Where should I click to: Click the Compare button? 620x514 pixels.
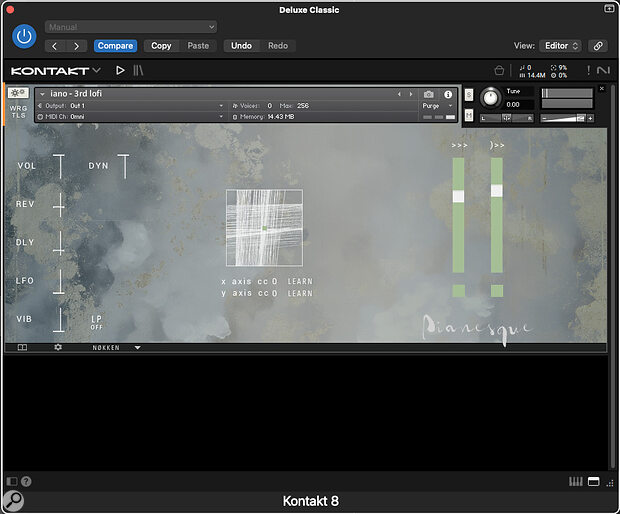point(115,46)
